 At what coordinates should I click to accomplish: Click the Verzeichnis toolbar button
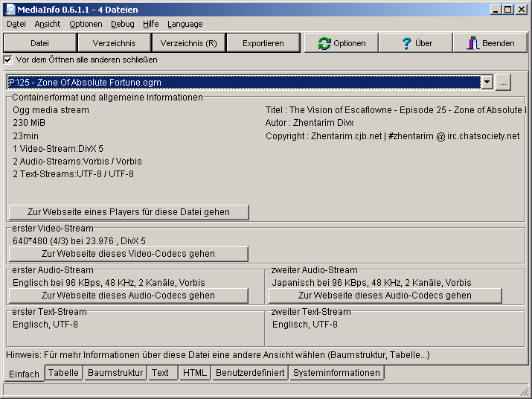[114, 43]
